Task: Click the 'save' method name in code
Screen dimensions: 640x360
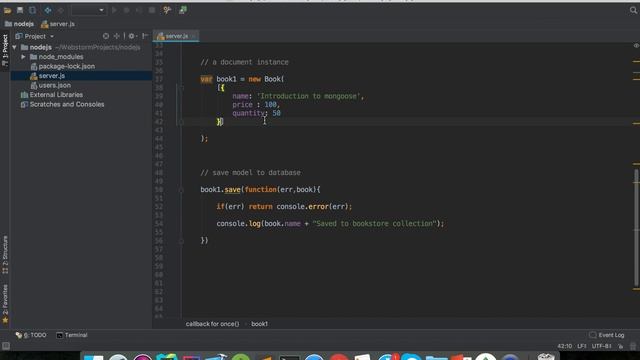Action: click(x=232, y=190)
